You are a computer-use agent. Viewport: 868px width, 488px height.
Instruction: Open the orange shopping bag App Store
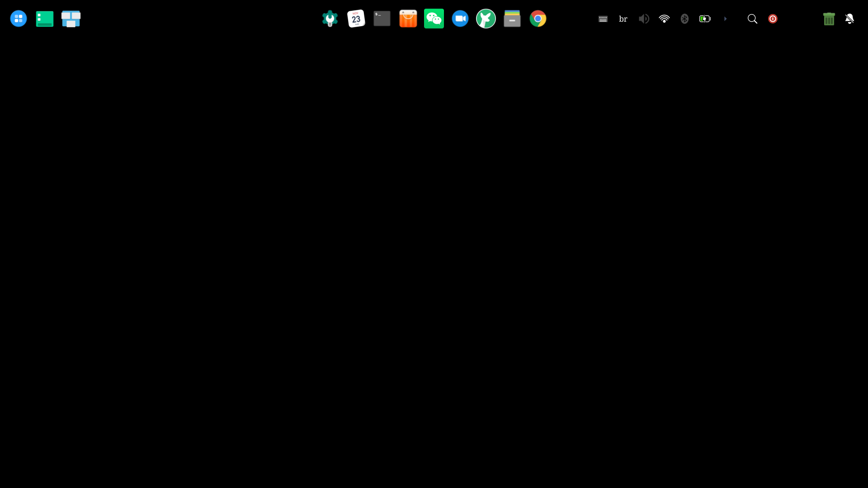click(408, 19)
